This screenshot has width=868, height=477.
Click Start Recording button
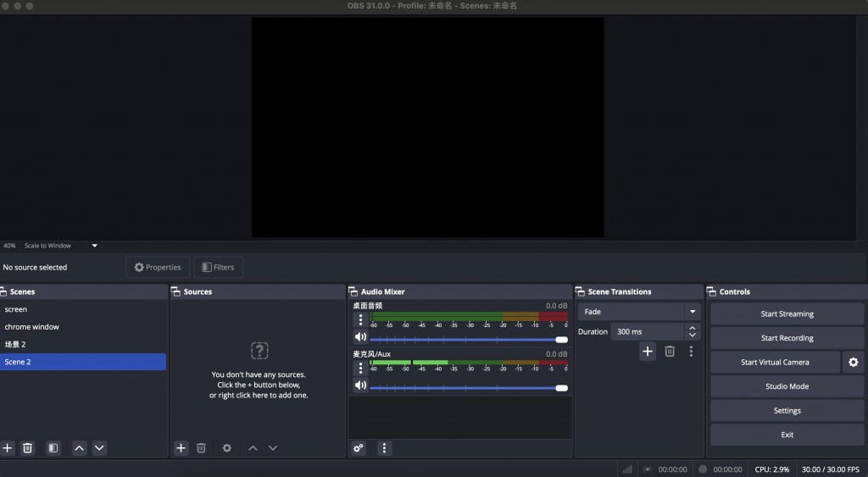click(787, 338)
